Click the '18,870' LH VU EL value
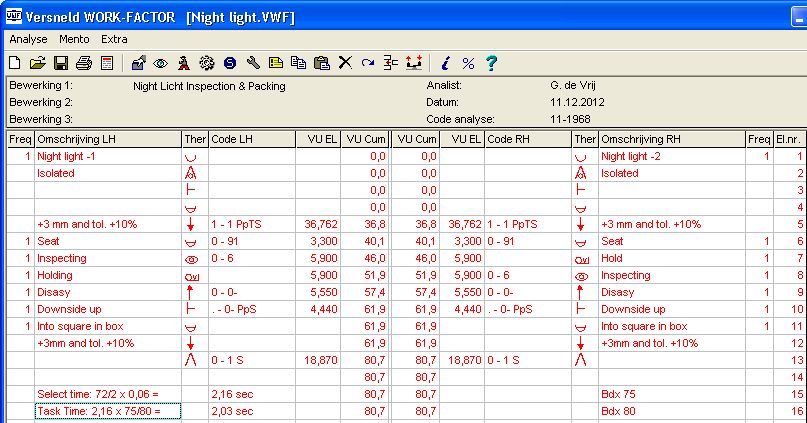 click(x=318, y=360)
